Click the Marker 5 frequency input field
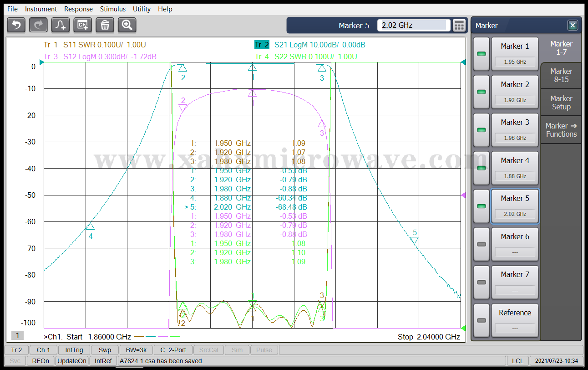Screen dimensions: 588x370 (x=414, y=26)
